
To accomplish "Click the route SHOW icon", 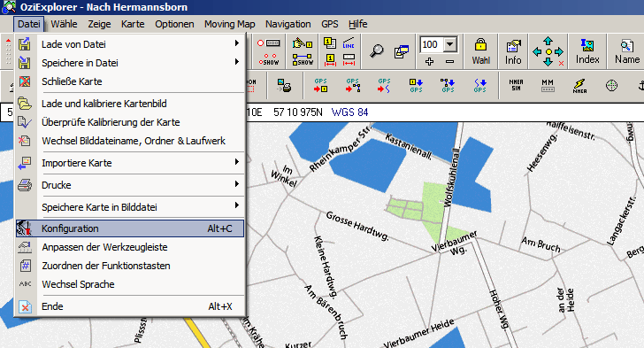I will pyautogui.click(x=303, y=59).
